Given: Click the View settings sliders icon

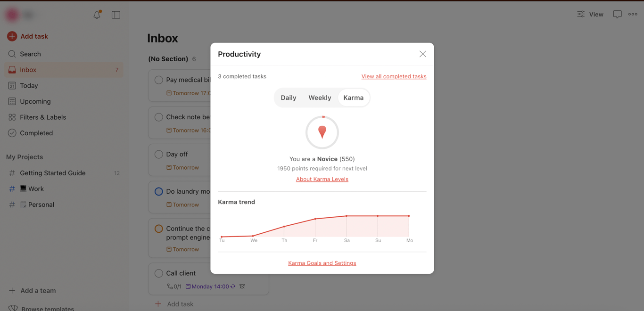Looking at the screenshot, I should point(581,15).
